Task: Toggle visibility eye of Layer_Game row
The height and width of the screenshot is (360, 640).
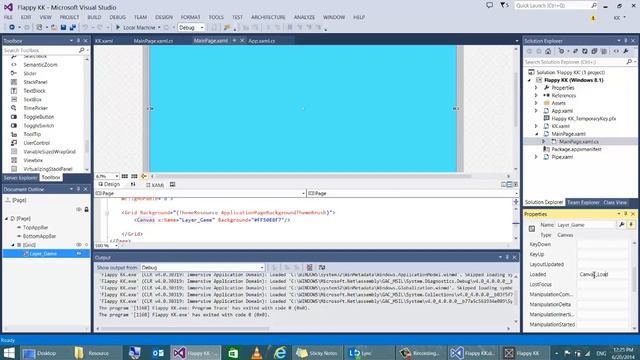Action: click(79, 253)
